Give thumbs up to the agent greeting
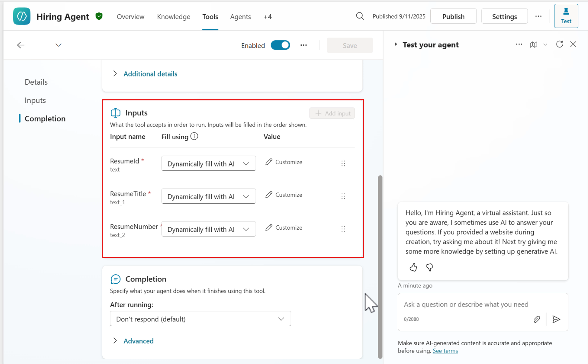Viewport: 588px width, 364px height. (413, 267)
